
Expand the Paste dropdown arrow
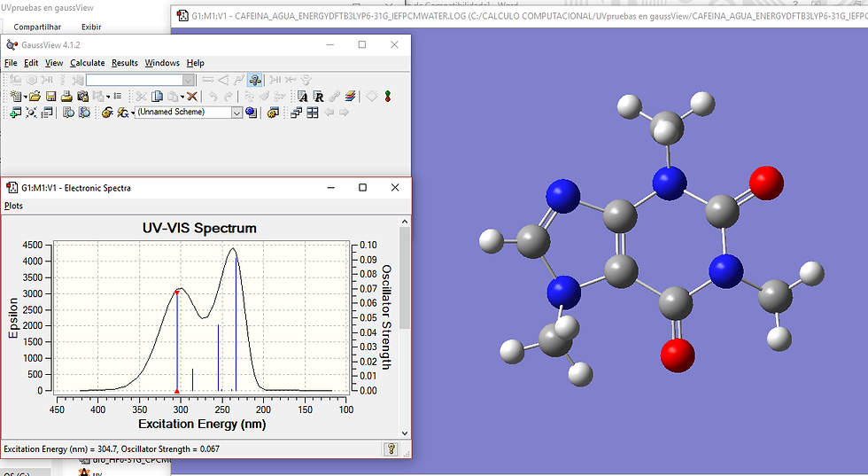click(x=182, y=97)
